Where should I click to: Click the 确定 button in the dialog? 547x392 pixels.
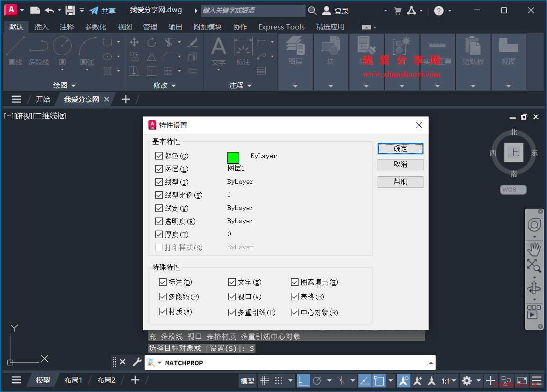click(400, 148)
